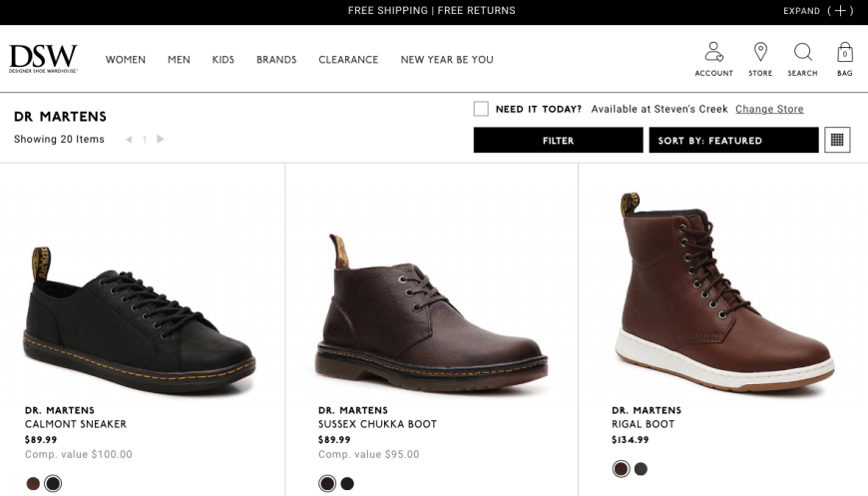Open Sort By: Featured dropdown

click(x=733, y=140)
